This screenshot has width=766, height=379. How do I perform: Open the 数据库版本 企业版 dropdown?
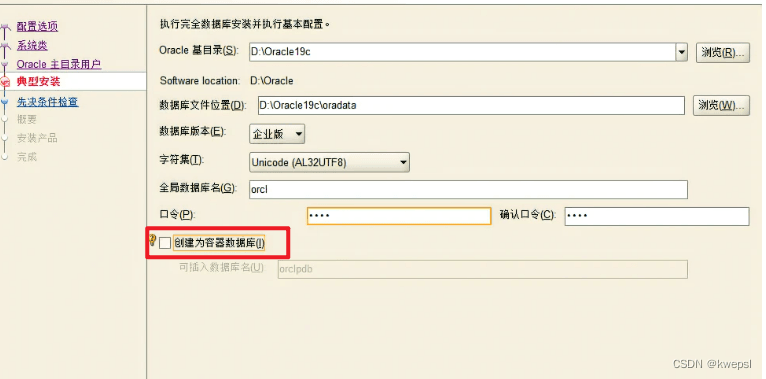click(x=277, y=134)
